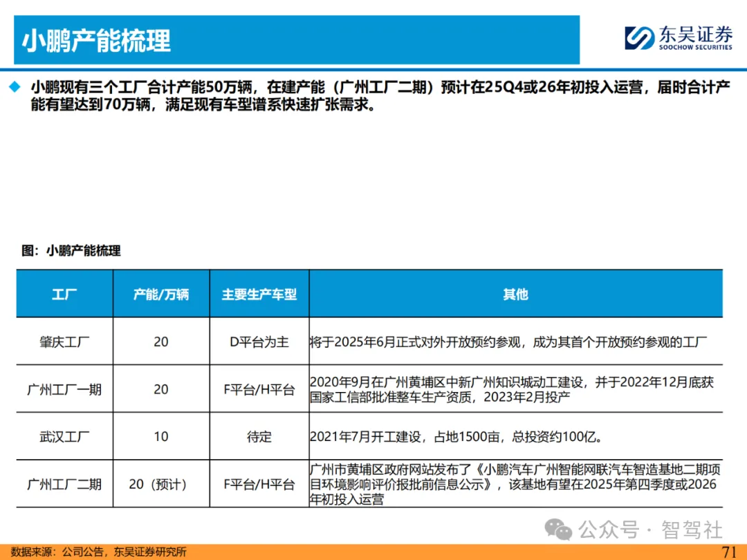This screenshot has height=560, width=747.
Task: Click the 其他 column header
Action: point(515,295)
